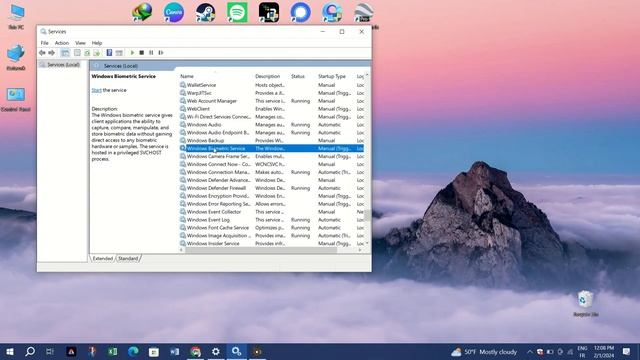This screenshot has width=640, height=360.
Task: Select the Windows Backup service
Action: 271,140
